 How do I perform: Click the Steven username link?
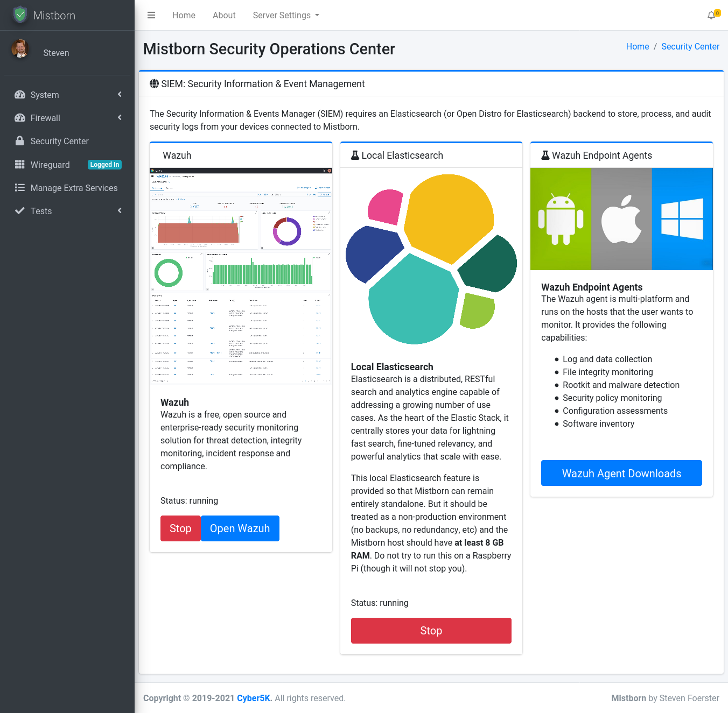56,53
